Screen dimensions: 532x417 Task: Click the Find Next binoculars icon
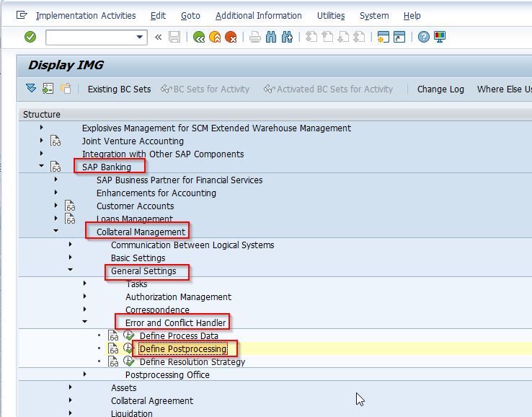click(x=287, y=37)
